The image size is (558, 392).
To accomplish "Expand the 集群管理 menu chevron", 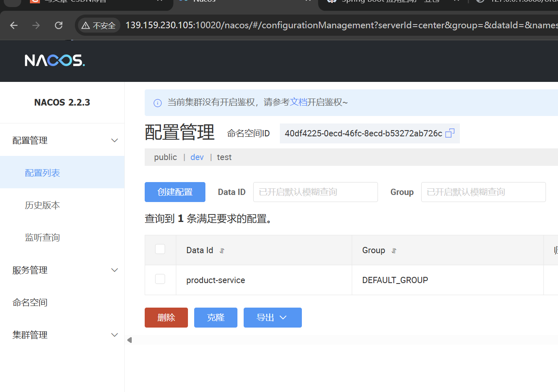I will coord(115,335).
